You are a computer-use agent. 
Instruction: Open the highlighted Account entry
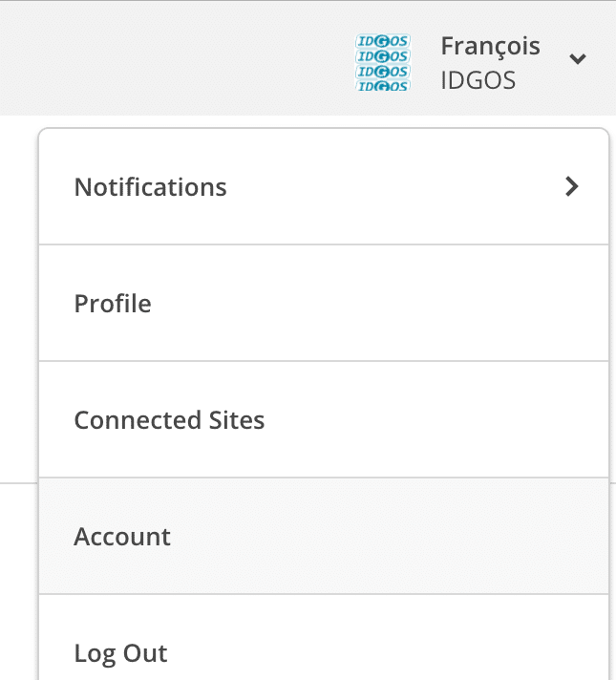324,536
